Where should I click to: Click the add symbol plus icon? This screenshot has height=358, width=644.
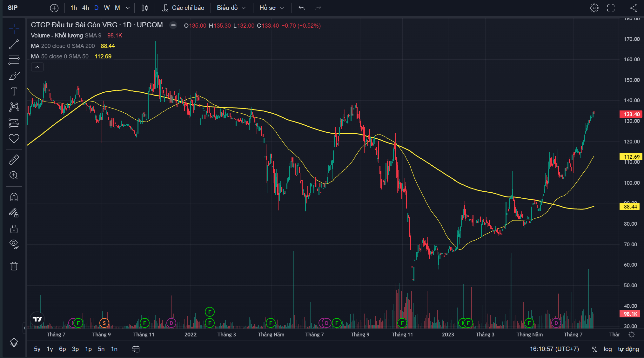tap(54, 8)
